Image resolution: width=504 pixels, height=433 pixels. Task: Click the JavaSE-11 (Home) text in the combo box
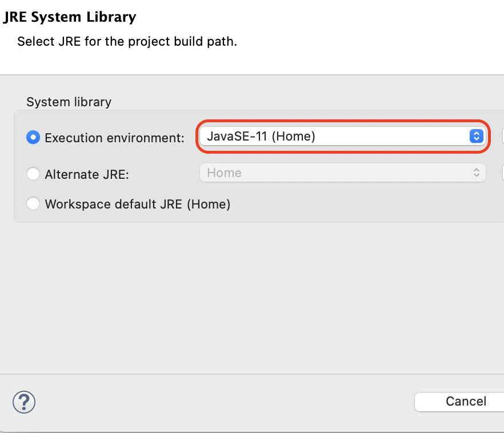pos(261,136)
